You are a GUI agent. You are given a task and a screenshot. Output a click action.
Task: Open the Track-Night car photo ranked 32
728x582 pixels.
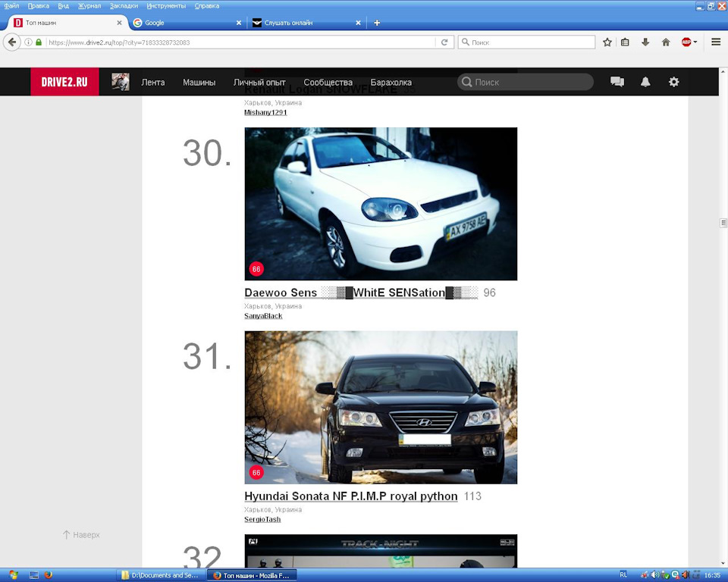(x=381, y=551)
